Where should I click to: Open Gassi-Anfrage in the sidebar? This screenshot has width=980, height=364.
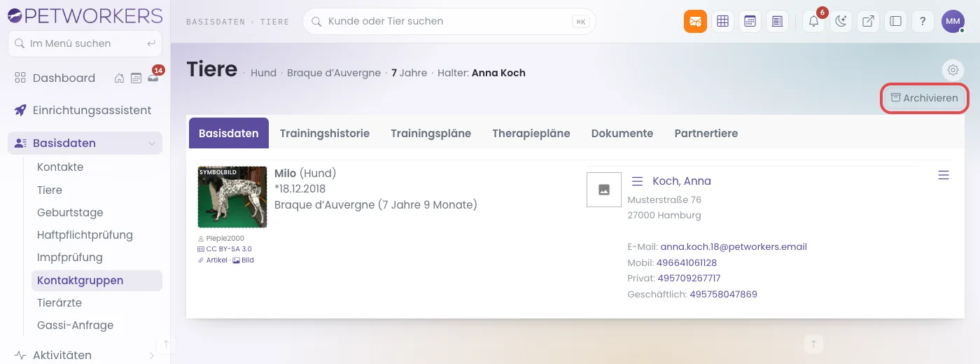[x=75, y=325]
